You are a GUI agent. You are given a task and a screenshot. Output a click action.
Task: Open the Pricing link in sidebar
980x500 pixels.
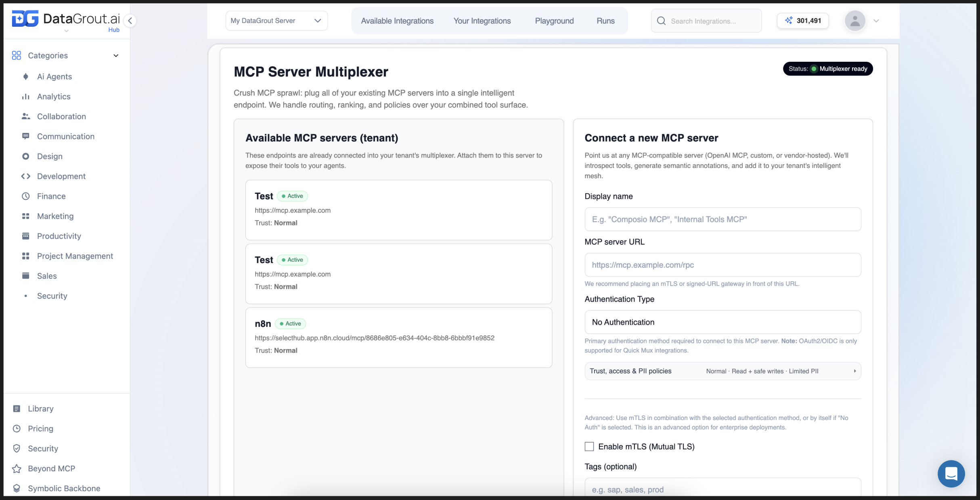(x=40, y=429)
